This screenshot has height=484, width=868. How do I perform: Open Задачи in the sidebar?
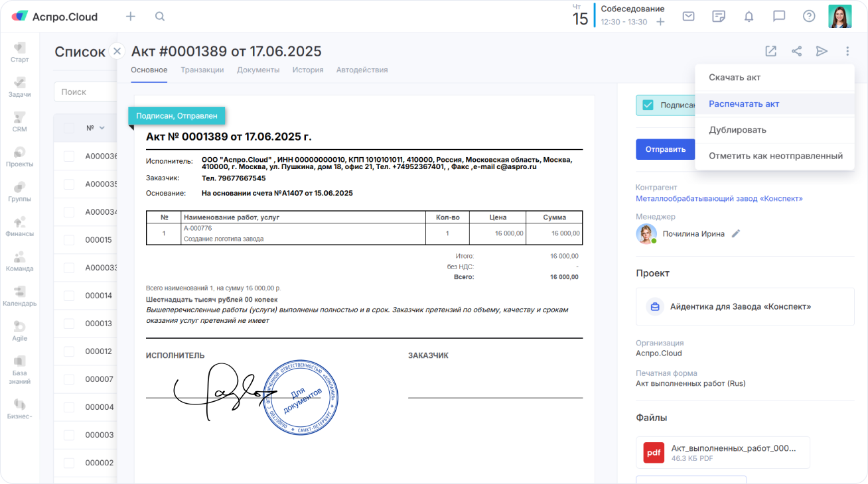coord(19,88)
